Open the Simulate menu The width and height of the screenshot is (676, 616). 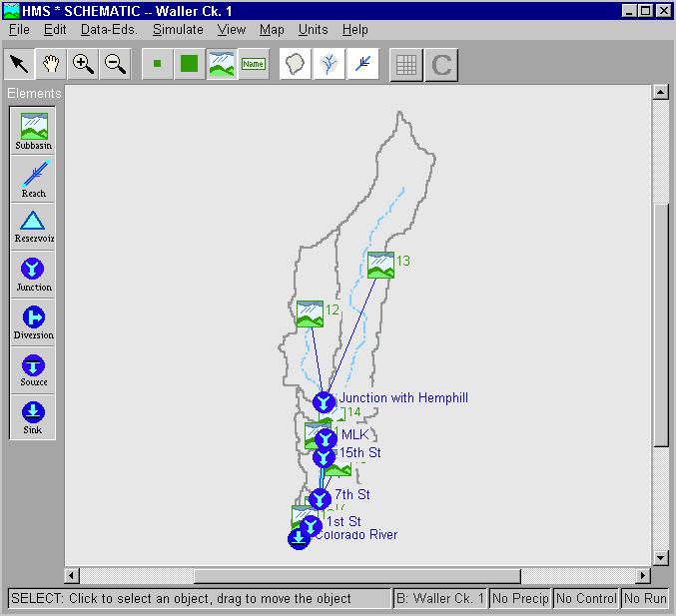point(178,30)
